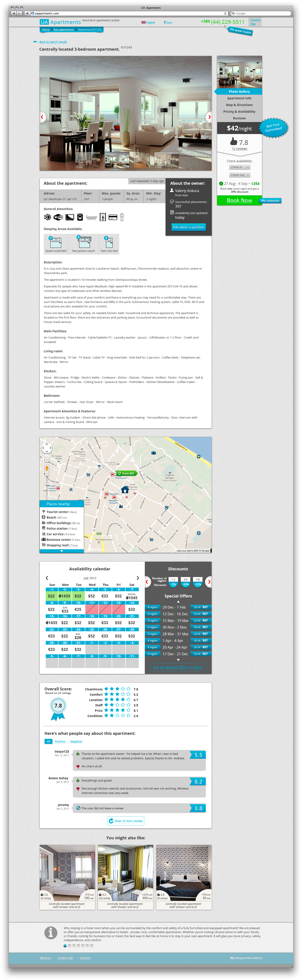Open the Map & Directions tab
The image size is (302, 980).
tap(239, 105)
